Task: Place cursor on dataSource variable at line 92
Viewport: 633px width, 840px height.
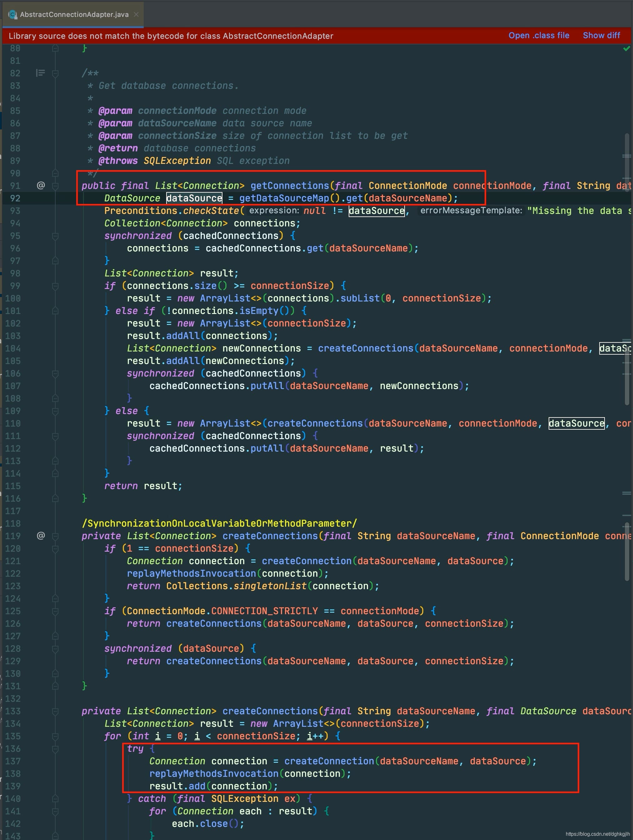Action: pos(194,198)
